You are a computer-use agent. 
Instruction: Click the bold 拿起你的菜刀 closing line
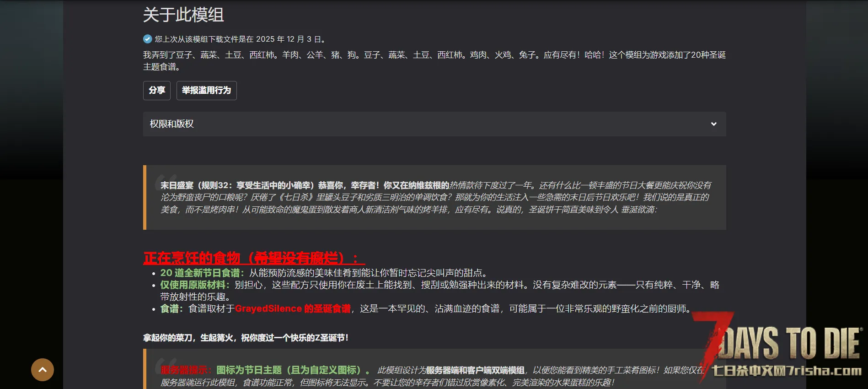point(246,338)
